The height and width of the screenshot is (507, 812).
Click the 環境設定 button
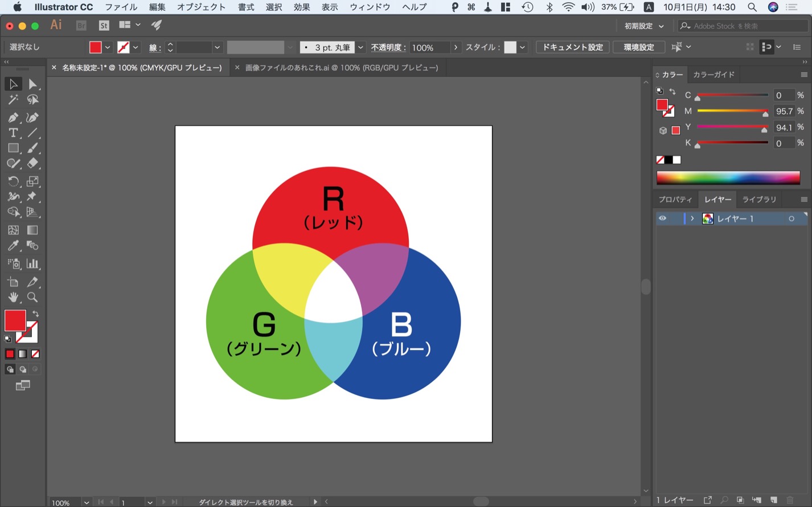pos(638,47)
